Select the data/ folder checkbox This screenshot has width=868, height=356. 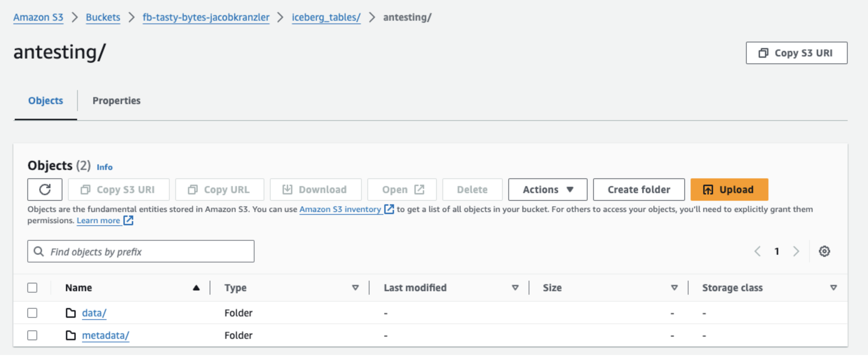pyautogui.click(x=32, y=313)
